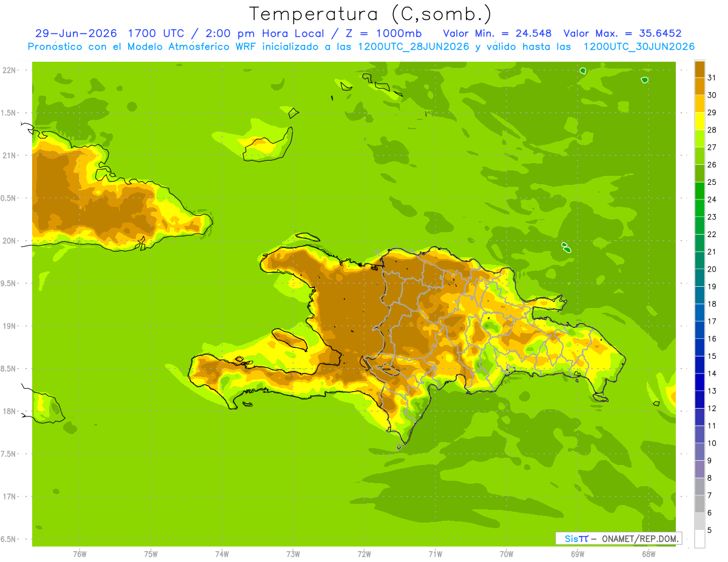Click the "72W" longitude label
The image size is (728, 562).
(364, 554)
